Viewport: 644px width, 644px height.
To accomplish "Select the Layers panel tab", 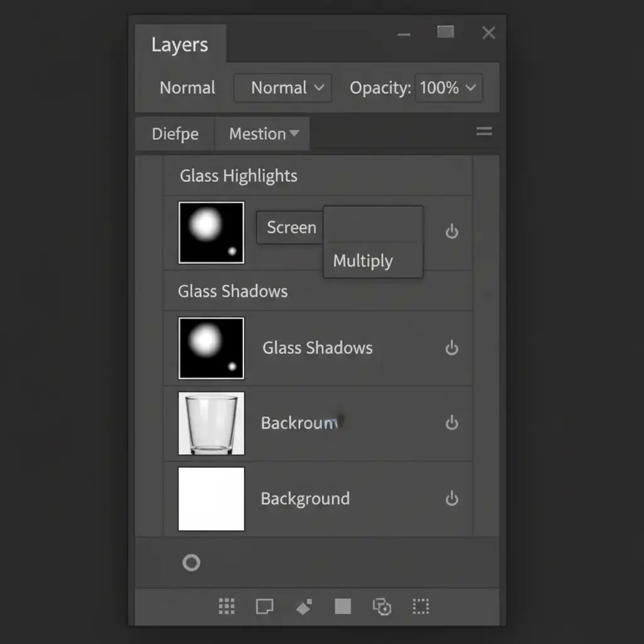I will pos(179,45).
